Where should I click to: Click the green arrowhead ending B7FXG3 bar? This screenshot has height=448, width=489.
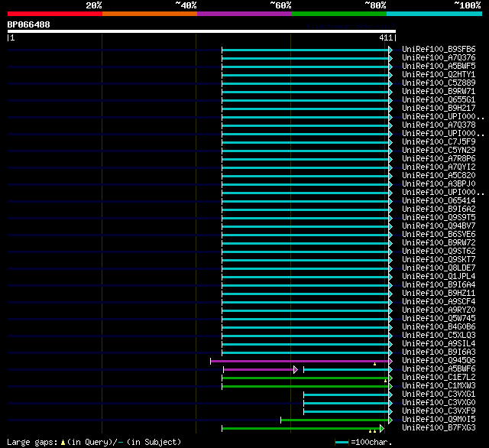(x=382, y=429)
